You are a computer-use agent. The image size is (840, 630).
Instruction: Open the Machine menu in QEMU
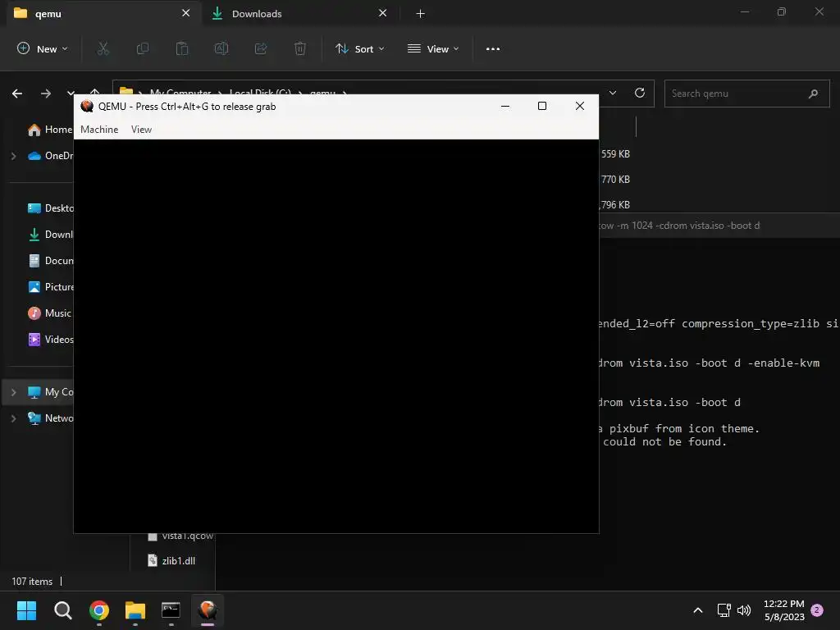pos(99,129)
